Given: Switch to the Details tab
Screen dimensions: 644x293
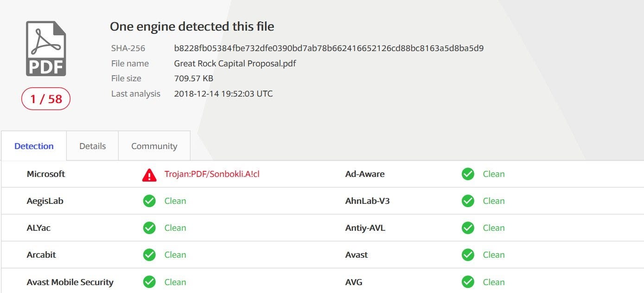Looking at the screenshot, I should pyautogui.click(x=92, y=146).
